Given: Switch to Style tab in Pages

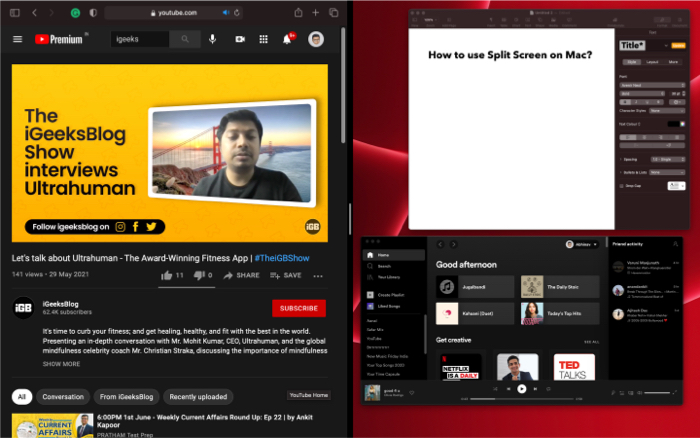Looking at the screenshot, I should 632,62.
